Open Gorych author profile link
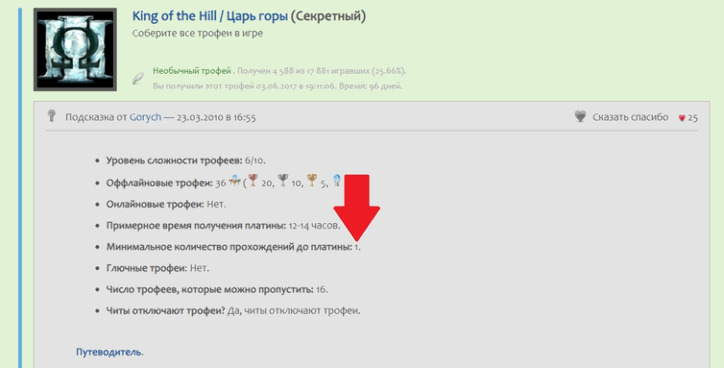This screenshot has height=368, width=724. tap(145, 117)
